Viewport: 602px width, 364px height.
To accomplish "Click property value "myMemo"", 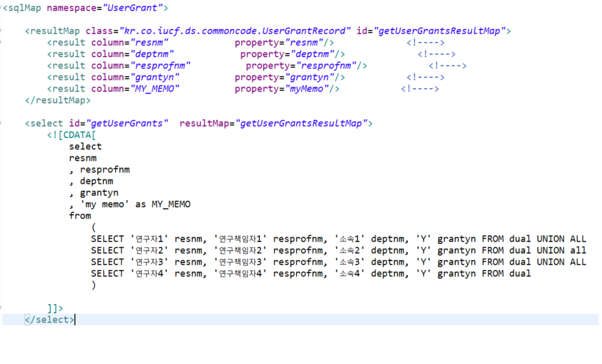I will [x=307, y=88].
